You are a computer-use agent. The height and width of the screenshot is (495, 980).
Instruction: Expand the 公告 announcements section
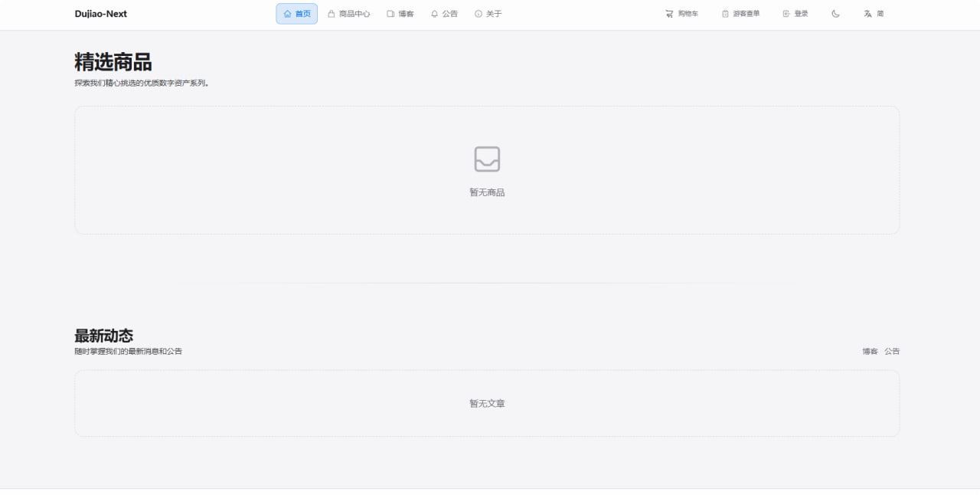point(445,13)
